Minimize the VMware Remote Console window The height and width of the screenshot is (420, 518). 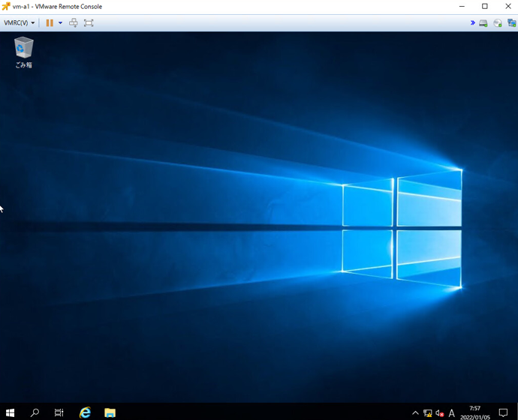click(462, 6)
